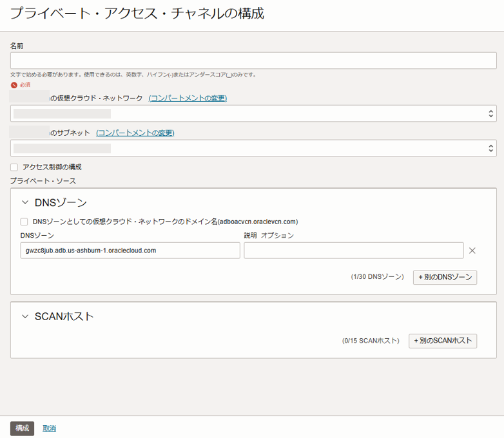504x438 pixels.
Task: Click the 取消 cancel link
Action: [x=49, y=428]
